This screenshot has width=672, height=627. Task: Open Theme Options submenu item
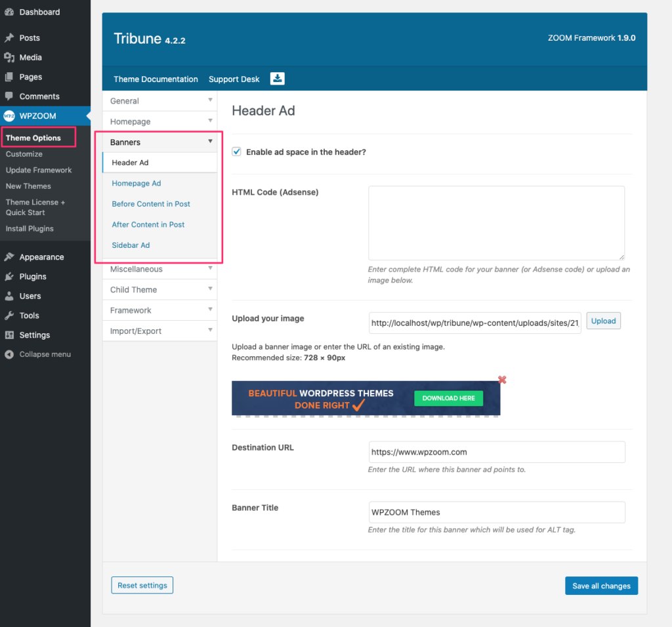(x=33, y=138)
